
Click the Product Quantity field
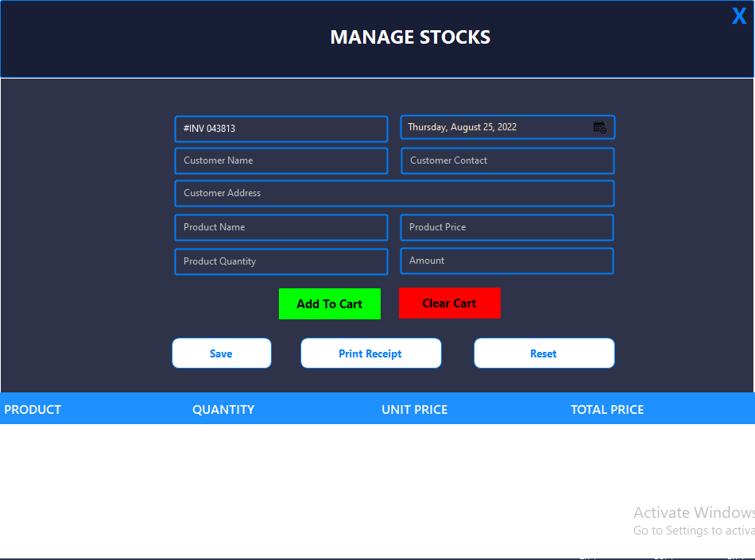tap(281, 261)
